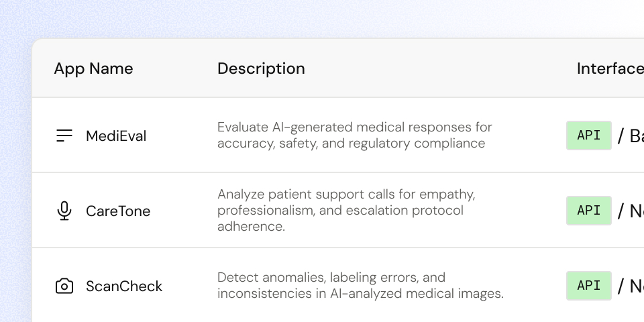644x322 pixels.
Task: Select the API badge in CareTone row
Action: tap(588, 211)
